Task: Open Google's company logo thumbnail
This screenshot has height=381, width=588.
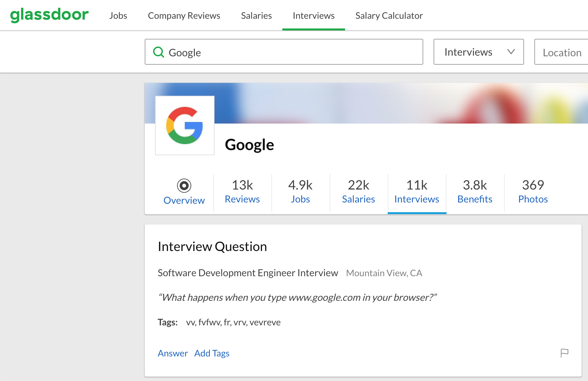Action: click(x=184, y=125)
